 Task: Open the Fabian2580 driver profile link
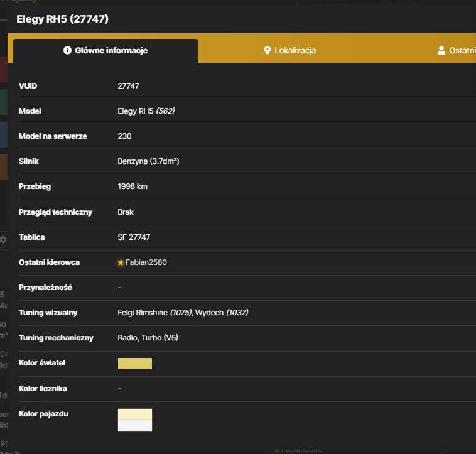point(146,262)
